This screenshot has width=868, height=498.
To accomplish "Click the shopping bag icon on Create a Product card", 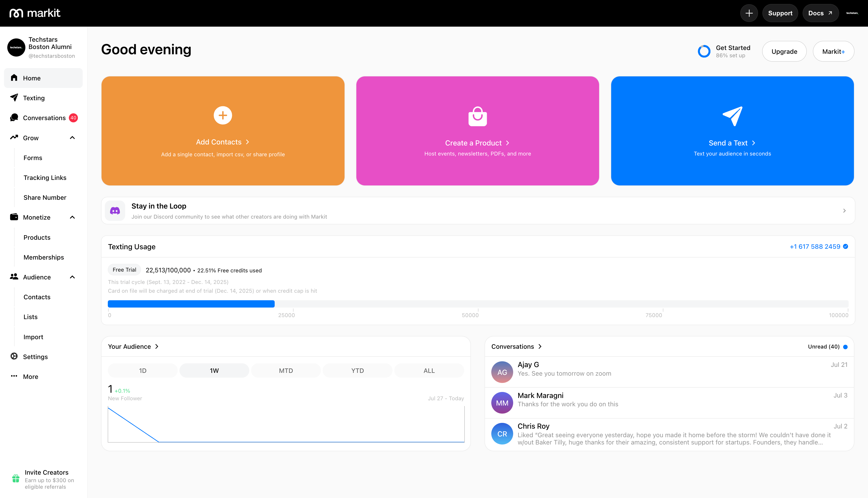I will pyautogui.click(x=477, y=116).
